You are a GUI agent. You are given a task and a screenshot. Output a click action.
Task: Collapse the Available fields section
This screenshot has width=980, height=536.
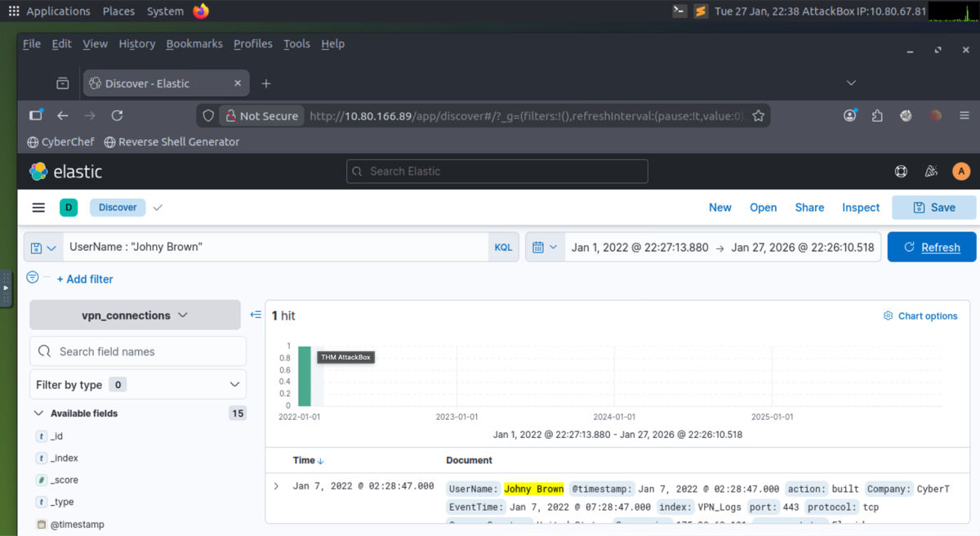(38, 413)
